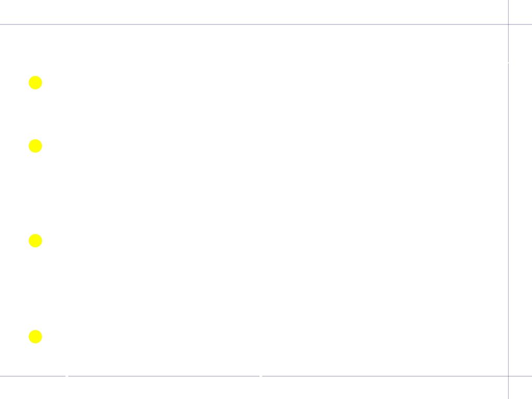Image resolution: width=532 pixels, height=399 pixels.
Task: Select the last yellow bullet point
Action: click(35, 337)
